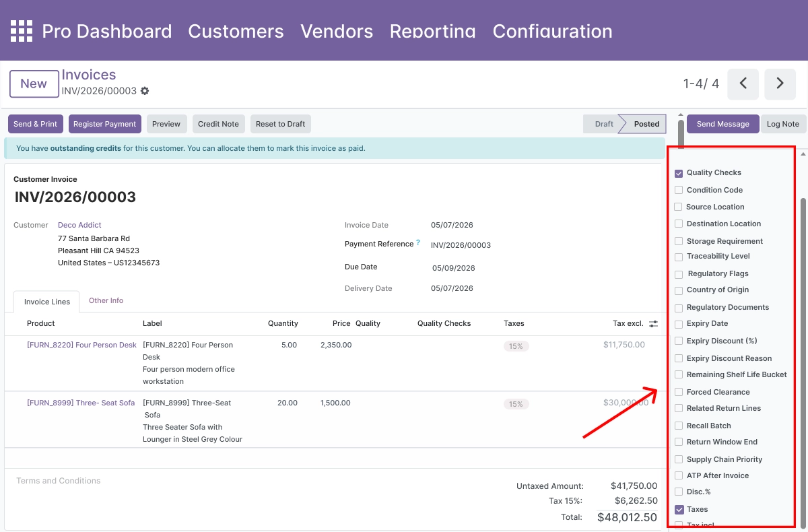Check the Expiry Date option
The image size is (808, 532).
coord(679,324)
